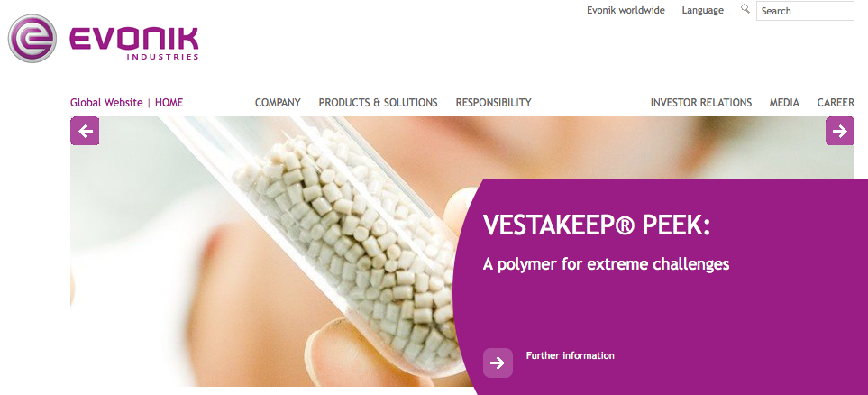The height and width of the screenshot is (395, 868).
Task: Open the Language selector
Action: [702, 10]
